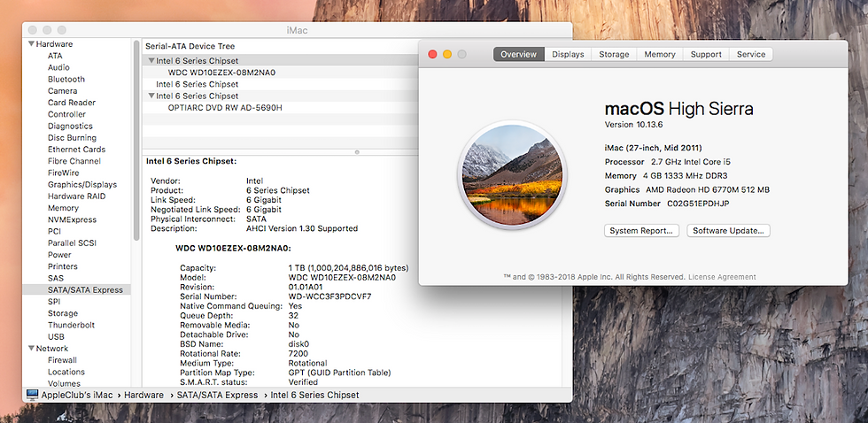
Task: Select NVMExpress in the sidebar
Action: 72,219
